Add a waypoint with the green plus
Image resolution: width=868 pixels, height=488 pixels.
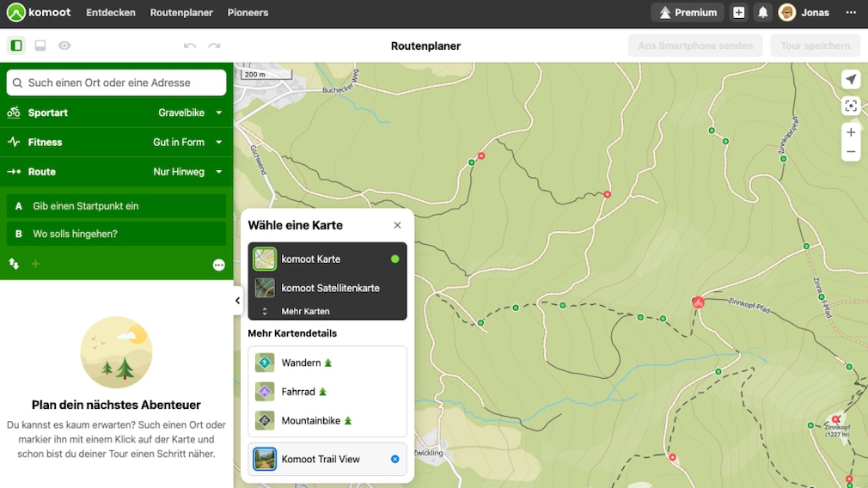[35, 264]
